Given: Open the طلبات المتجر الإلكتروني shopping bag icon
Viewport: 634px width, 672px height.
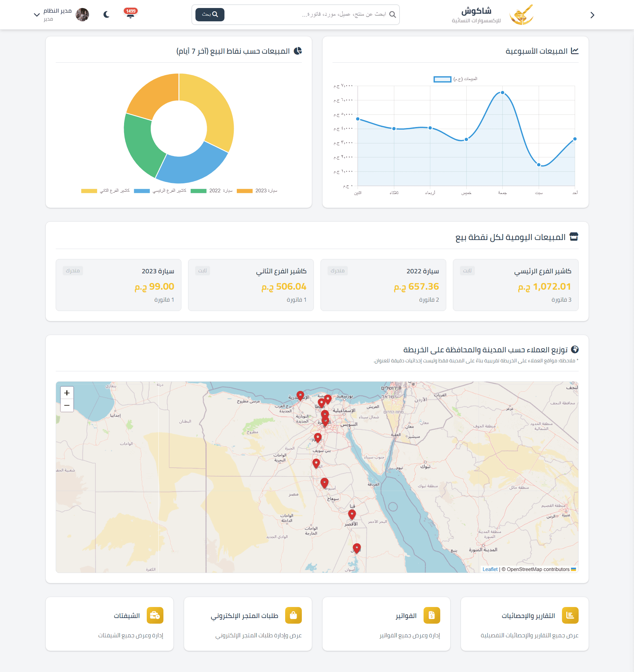Looking at the screenshot, I should click(293, 615).
